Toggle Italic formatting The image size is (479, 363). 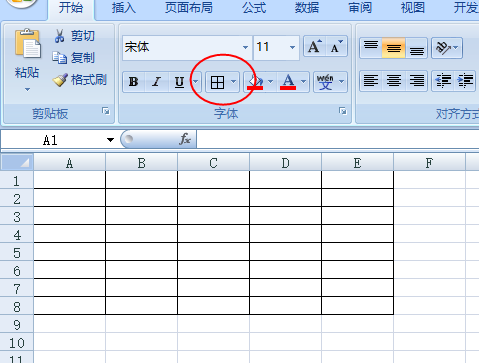click(156, 82)
